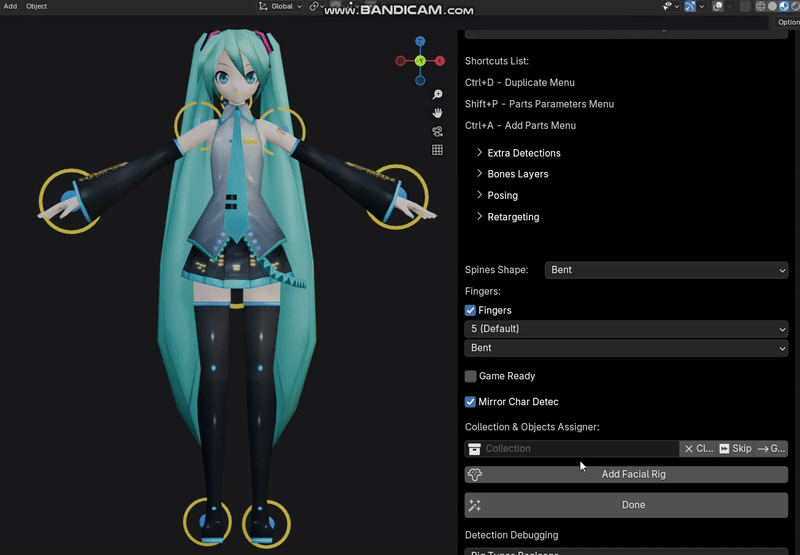Select the left hand detection circle marker
Screen dimensions: 800x555
click(x=397, y=196)
